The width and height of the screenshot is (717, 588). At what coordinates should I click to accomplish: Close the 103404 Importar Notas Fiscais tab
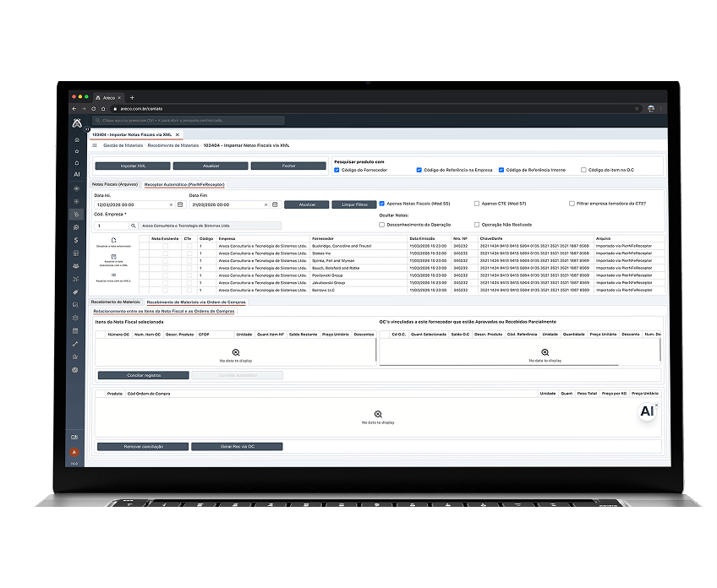click(x=178, y=135)
